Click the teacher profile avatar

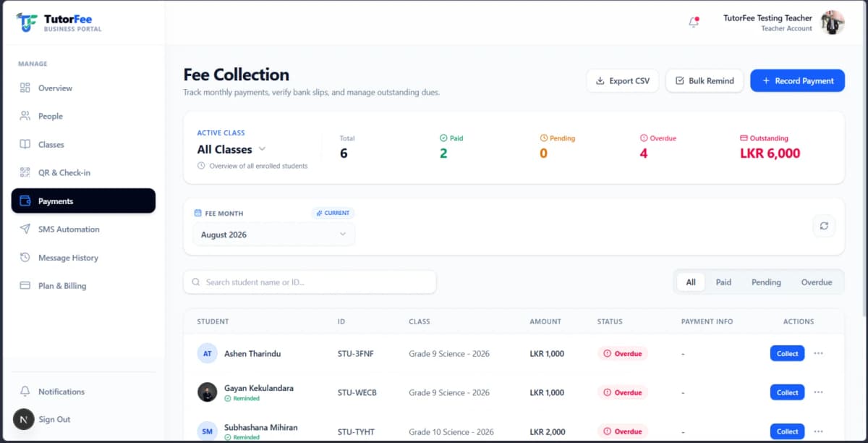[833, 22]
